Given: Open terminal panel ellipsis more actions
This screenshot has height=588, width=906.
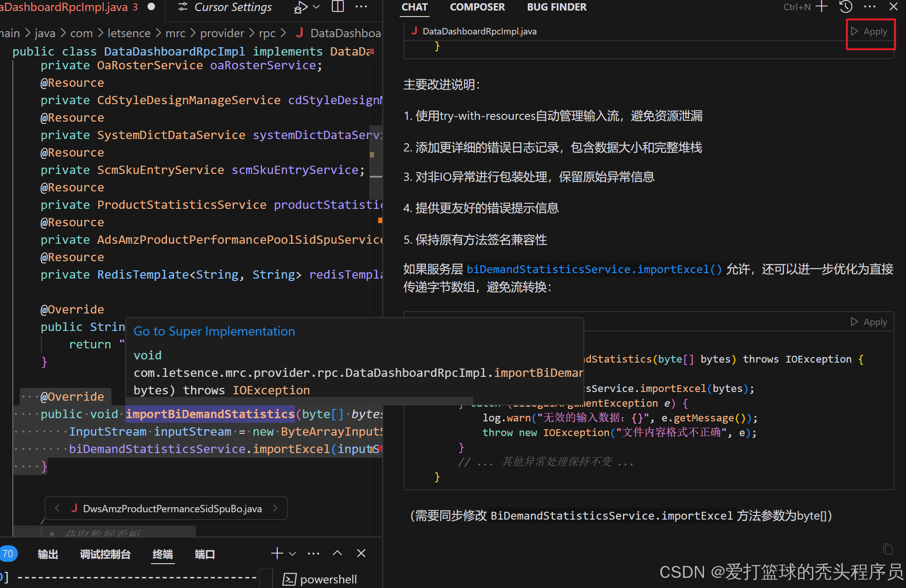Looking at the screenshot, I should 313,554.
